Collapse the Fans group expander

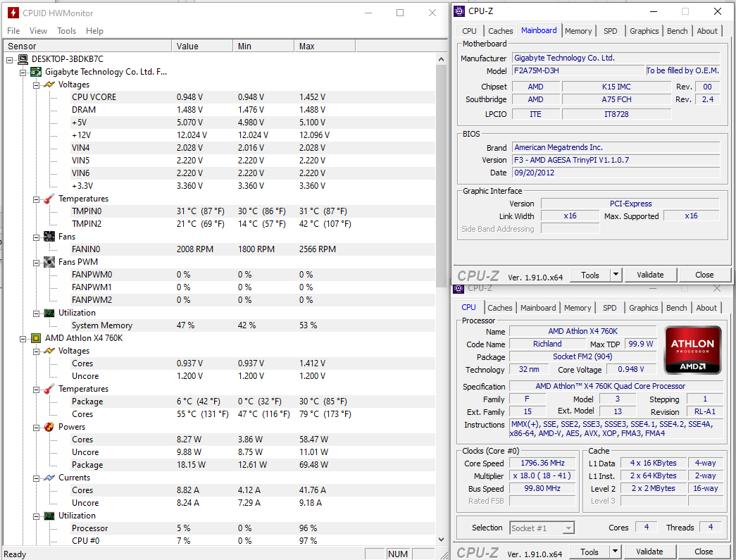36,237
